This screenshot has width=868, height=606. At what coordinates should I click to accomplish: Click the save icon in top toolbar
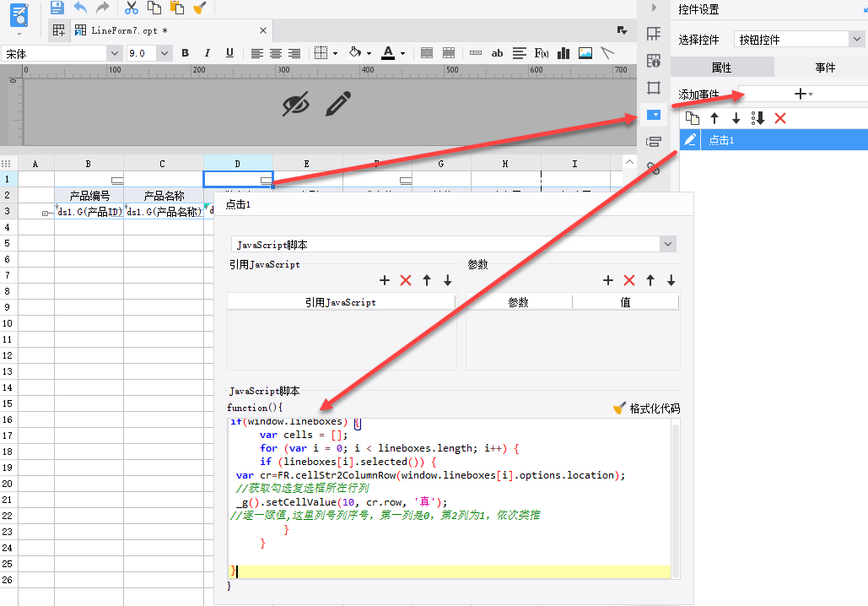tap(57, 8)
